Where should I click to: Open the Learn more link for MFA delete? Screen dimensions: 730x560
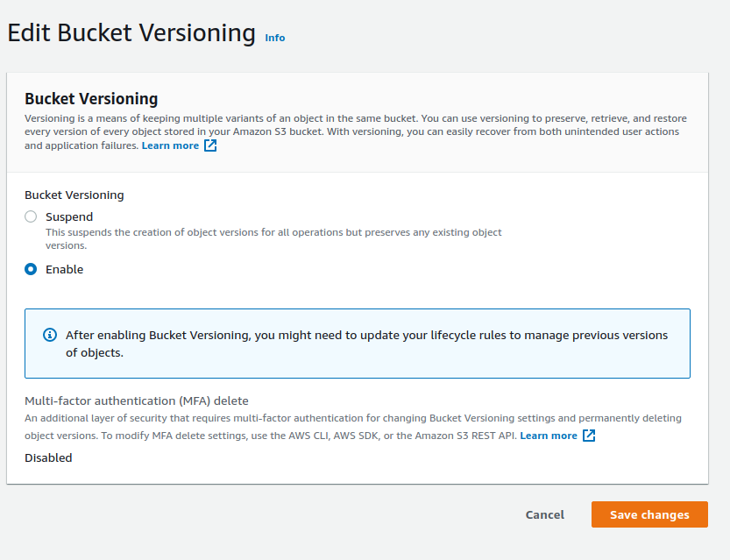[548, 436]
